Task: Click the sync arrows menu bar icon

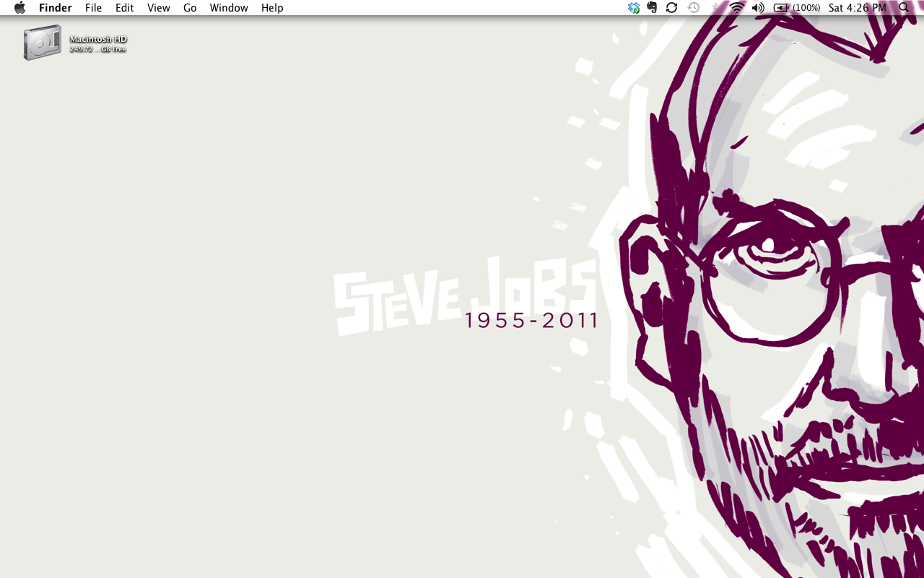Action: click(671, 8)
